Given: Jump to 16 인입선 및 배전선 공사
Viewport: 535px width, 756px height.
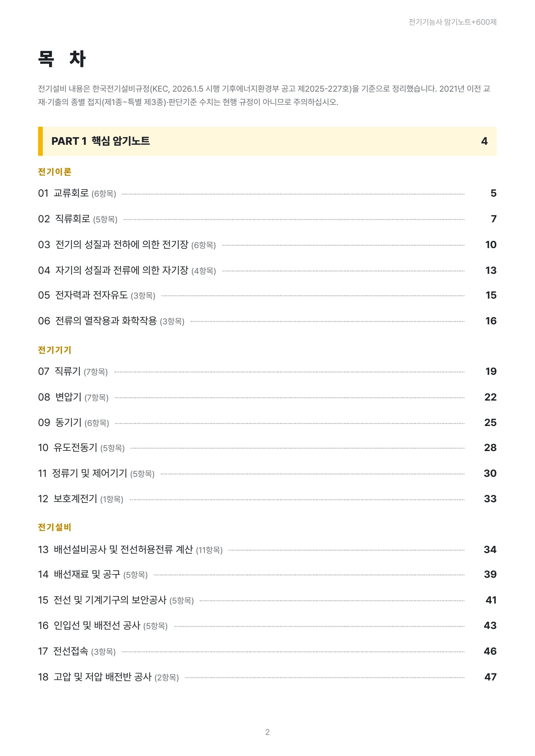Looking at the screenshot, I should pos(267,626).
